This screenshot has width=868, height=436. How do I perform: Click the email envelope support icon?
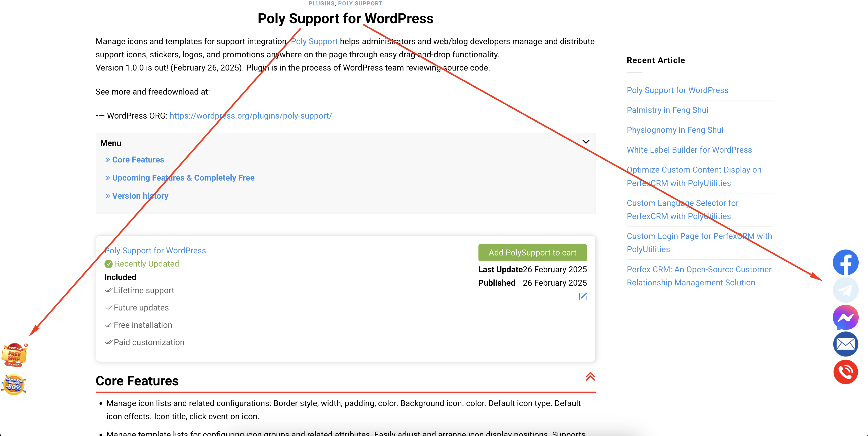(x=846, y=344)
